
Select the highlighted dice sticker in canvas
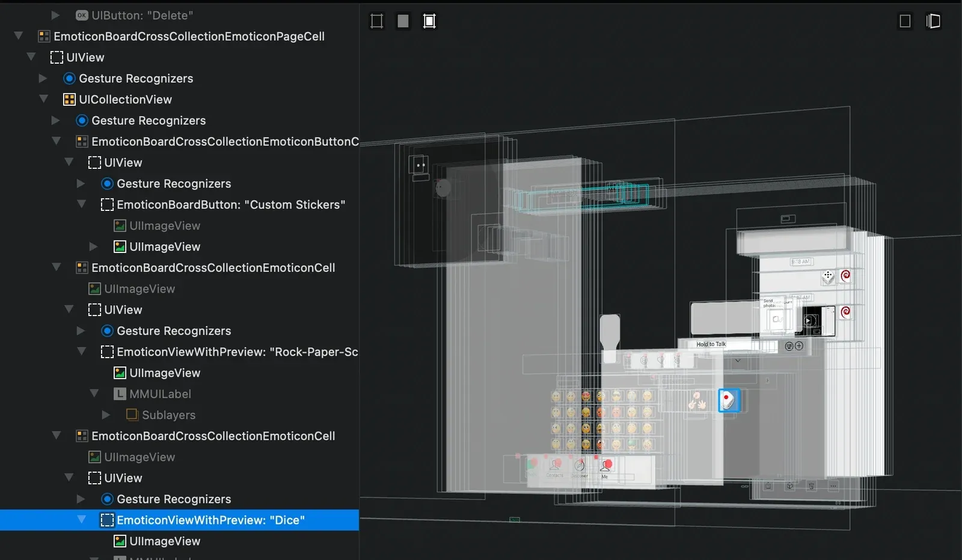point(729,400)
